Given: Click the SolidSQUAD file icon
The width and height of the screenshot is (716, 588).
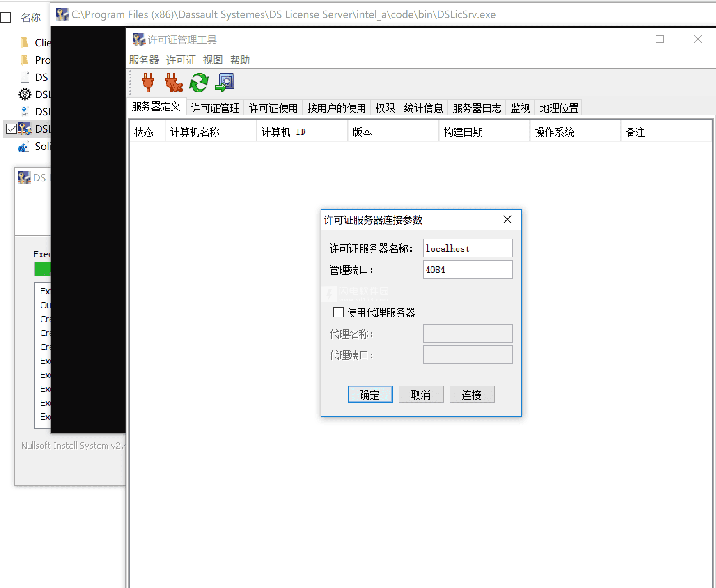Looking at the screenshot, I should point(23,146).
